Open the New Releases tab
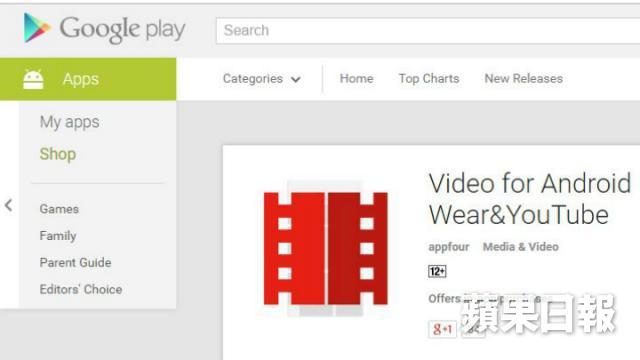 (x=524, y=78)
